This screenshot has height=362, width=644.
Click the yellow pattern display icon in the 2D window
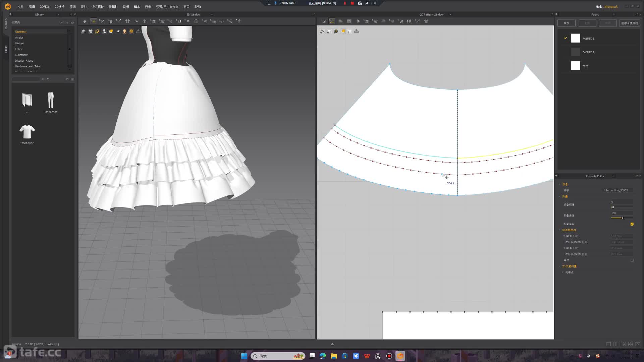tap(343, 31)
